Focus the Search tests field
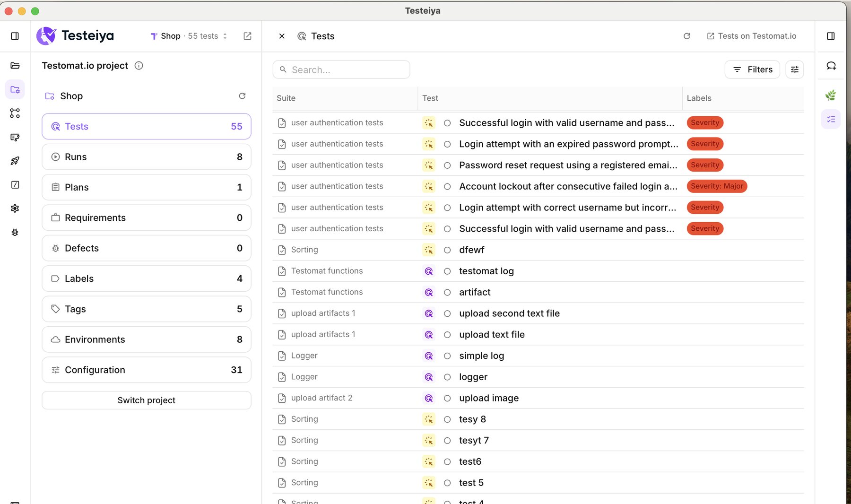This screenshot has height=504, width=851. 341,70
